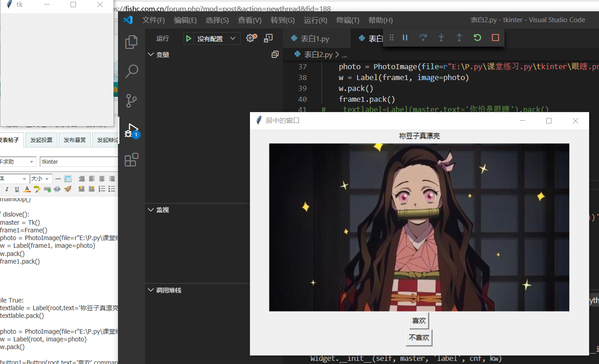
Task: Click the tkinter thread title field
Action: pyautogui.click(x=79, y=161)
